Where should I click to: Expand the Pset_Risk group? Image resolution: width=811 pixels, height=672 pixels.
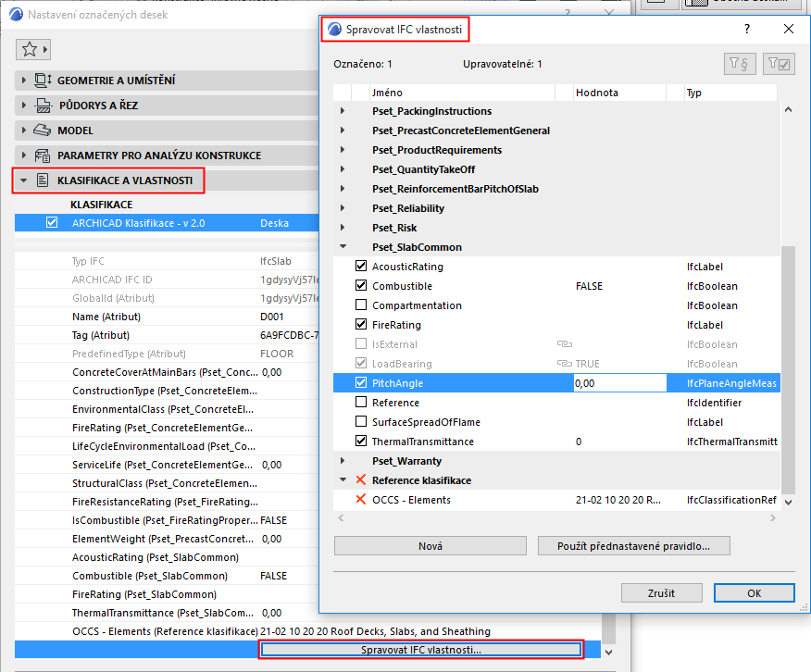coord(343,227)
